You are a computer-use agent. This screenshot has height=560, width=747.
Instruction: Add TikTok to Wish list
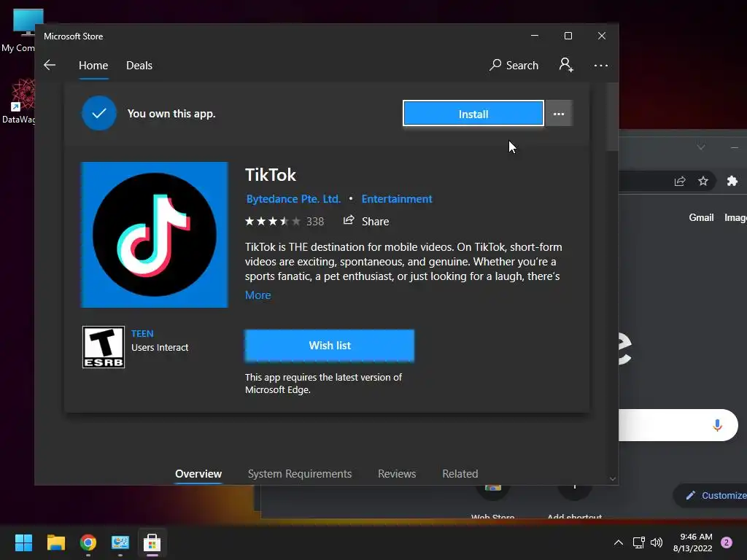coord(329,346)
